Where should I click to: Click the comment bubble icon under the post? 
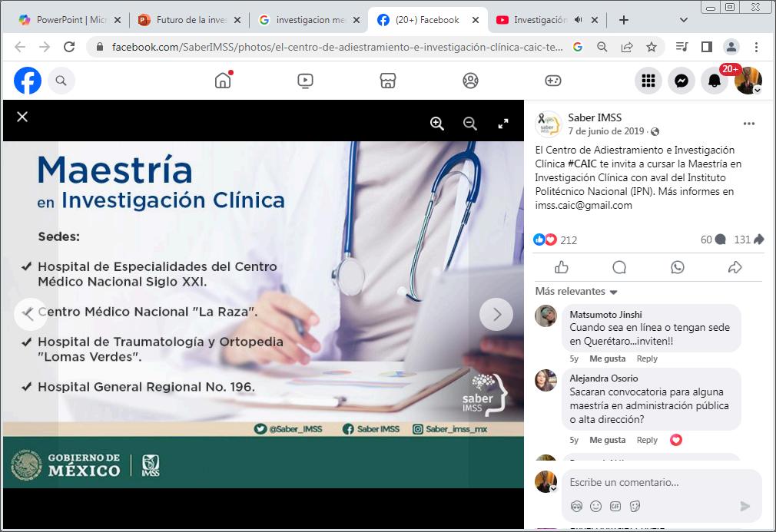(x=619, y=267)
